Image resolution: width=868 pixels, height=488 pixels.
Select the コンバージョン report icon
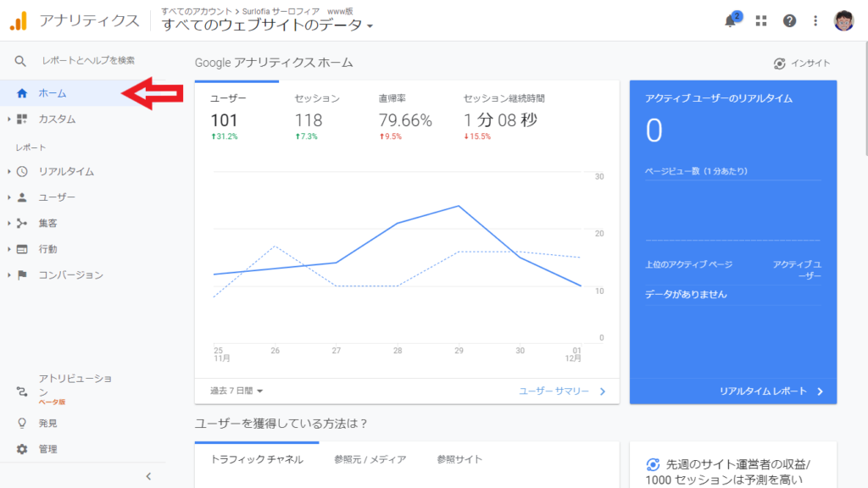coord(64,274)
